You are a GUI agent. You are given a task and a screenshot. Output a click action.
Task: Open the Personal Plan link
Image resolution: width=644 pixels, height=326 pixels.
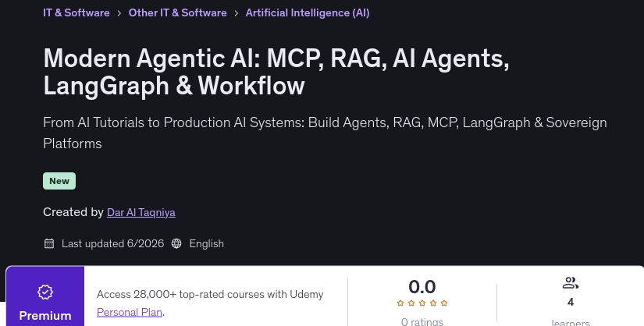pos(130,312)
